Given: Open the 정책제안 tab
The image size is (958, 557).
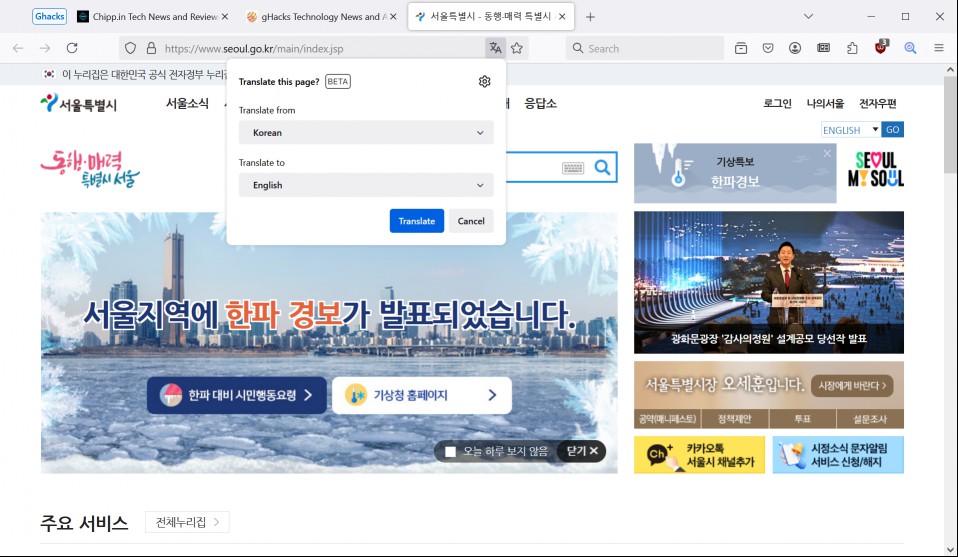Looking at the screenshot, I should pyautogui.click(x=735, y=419).
